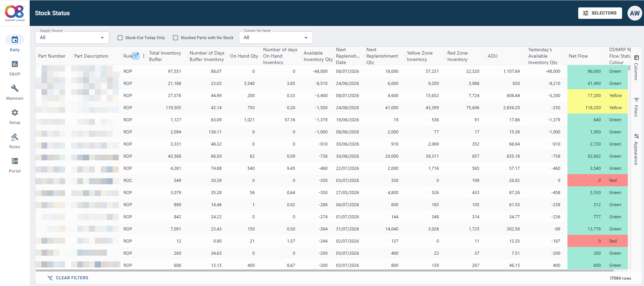Sort by Yesterday's Available Inventory Qty column
Image resolution: width=644 pixels, height=286 pixels.
(543, 56)
